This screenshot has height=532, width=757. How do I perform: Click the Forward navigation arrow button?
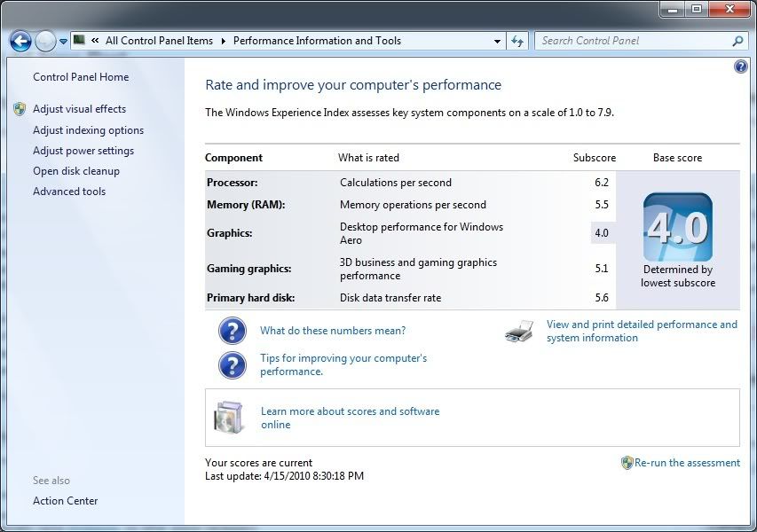point(45,41)
